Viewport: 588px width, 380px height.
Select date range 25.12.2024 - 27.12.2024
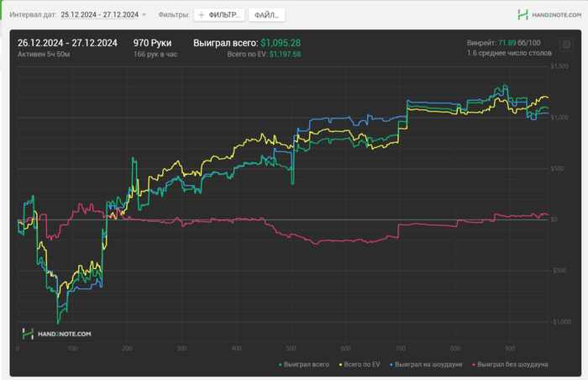(x=100, y=14)
